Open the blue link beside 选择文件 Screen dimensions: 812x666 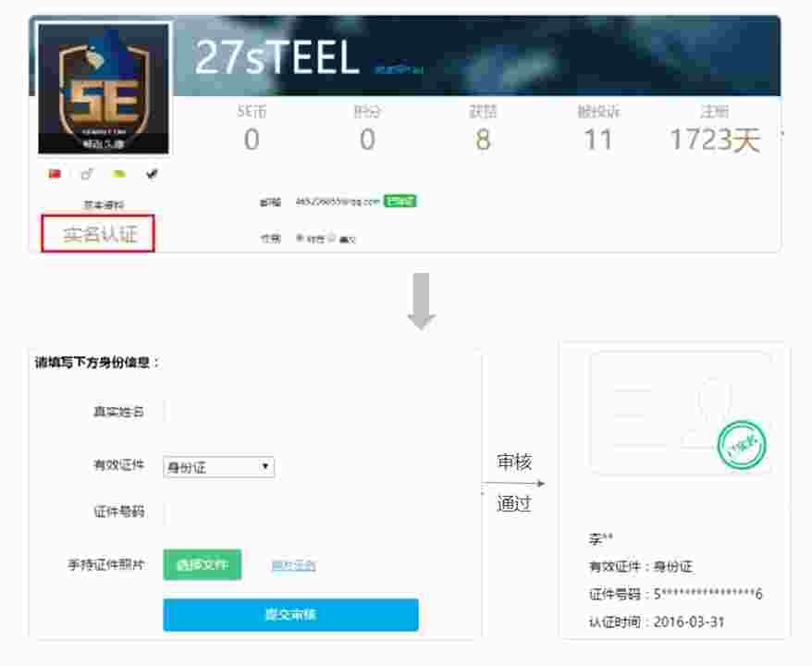point(293,565)
